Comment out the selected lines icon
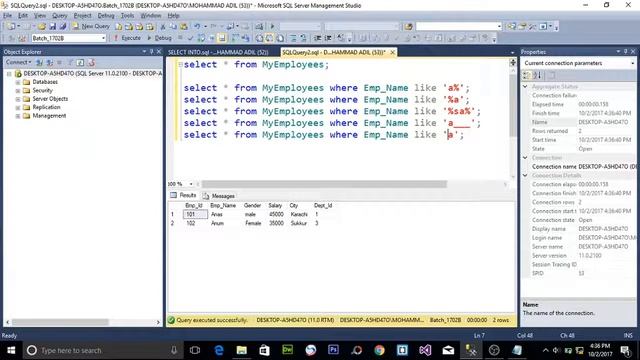Screen dimensions: 640x360 click(293, 38)
